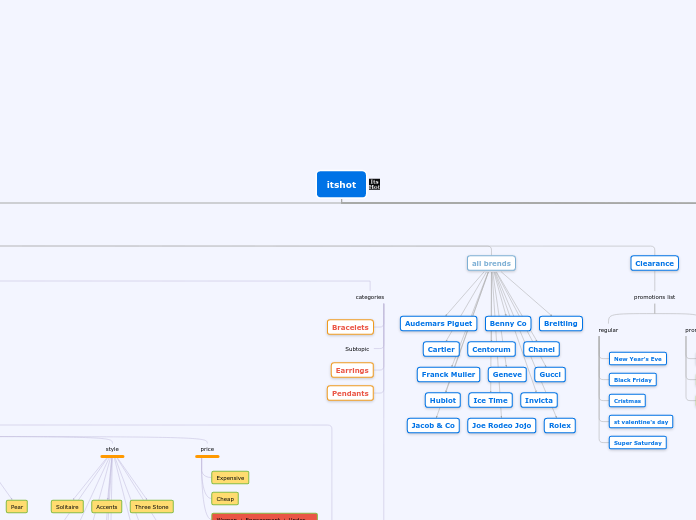Select the Earrings category node

point(352,370)
